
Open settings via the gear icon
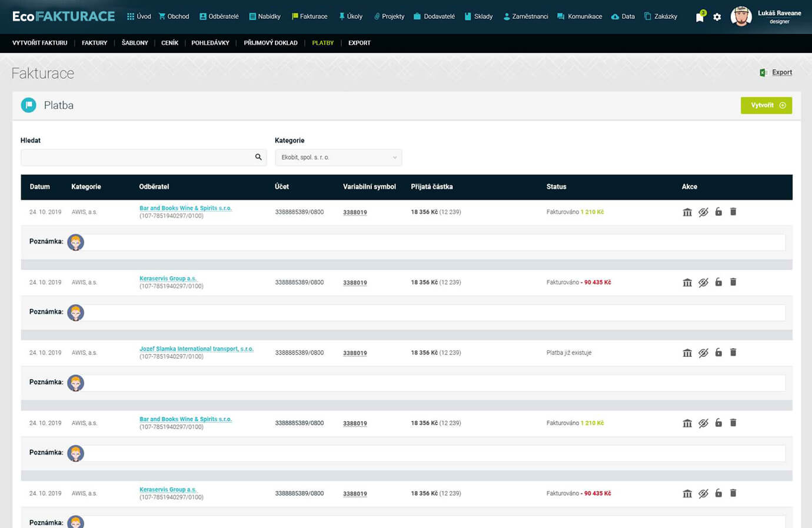point(717,17)
